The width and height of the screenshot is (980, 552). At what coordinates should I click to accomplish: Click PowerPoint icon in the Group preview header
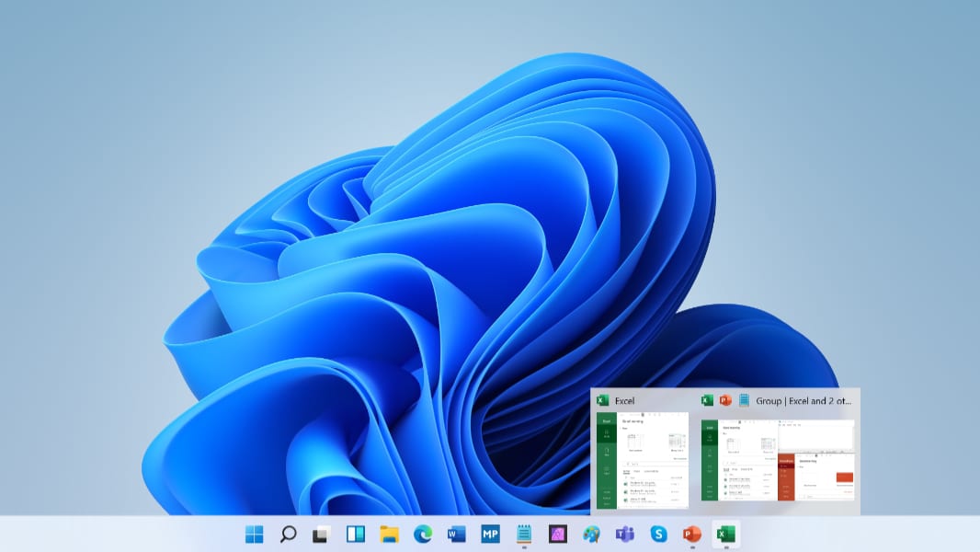[724, 400]
